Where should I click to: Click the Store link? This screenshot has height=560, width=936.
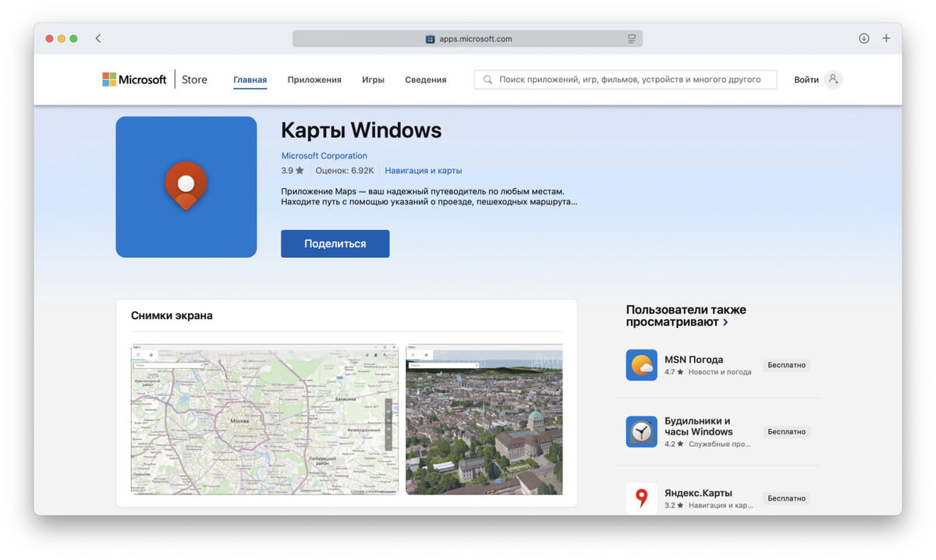[x=194, y=80]
